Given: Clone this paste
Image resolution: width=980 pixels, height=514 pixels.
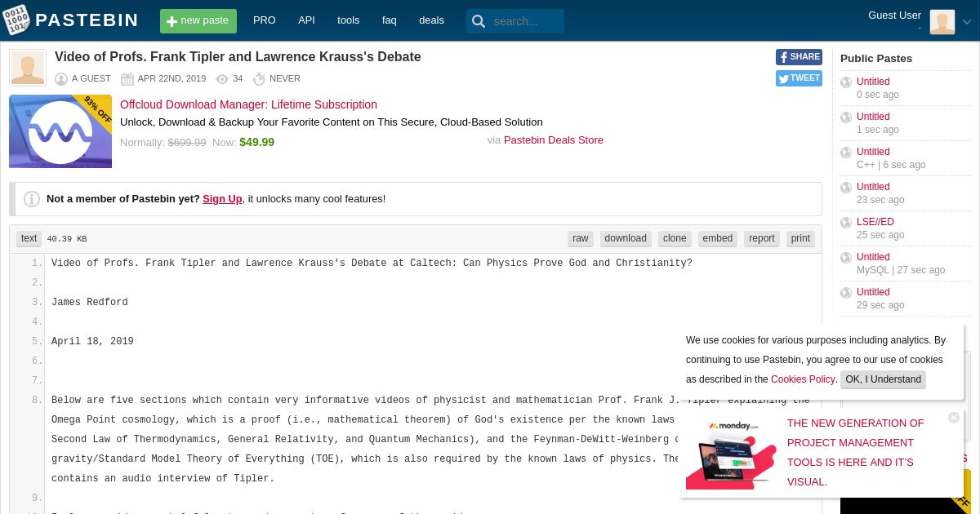Looking at the screenshot, I should (675, 238).
